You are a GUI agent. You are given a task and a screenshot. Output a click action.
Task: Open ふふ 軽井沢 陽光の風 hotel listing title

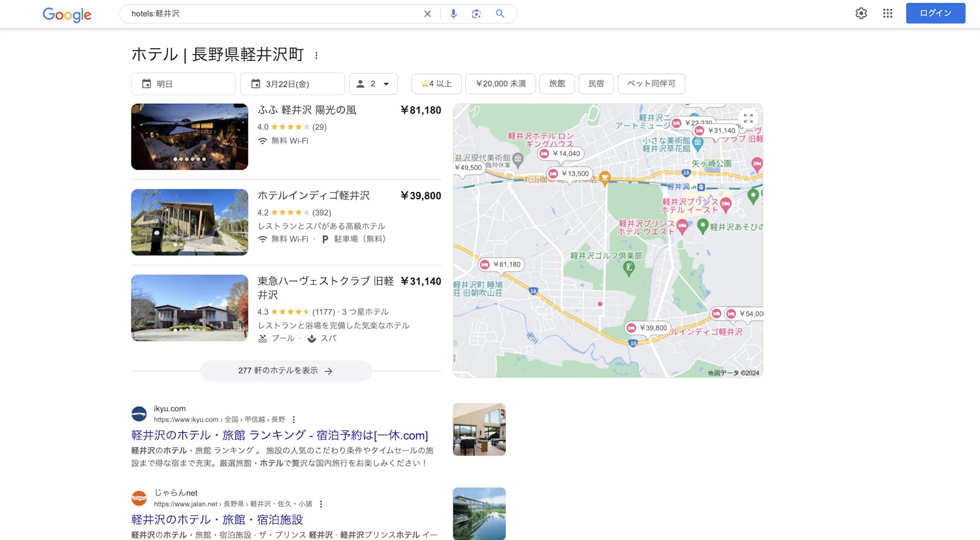[307, 110]
